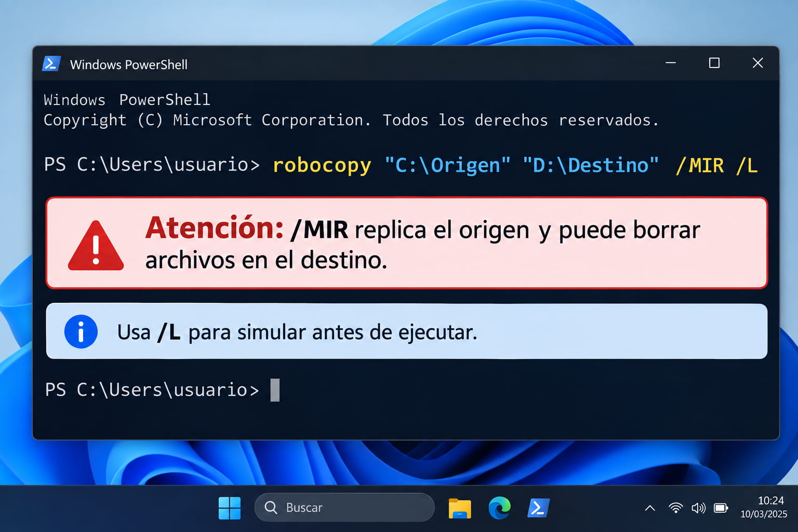798x532 pixels.
Task: Click the /L switch in the command
Action: click(x=747, y=165)
